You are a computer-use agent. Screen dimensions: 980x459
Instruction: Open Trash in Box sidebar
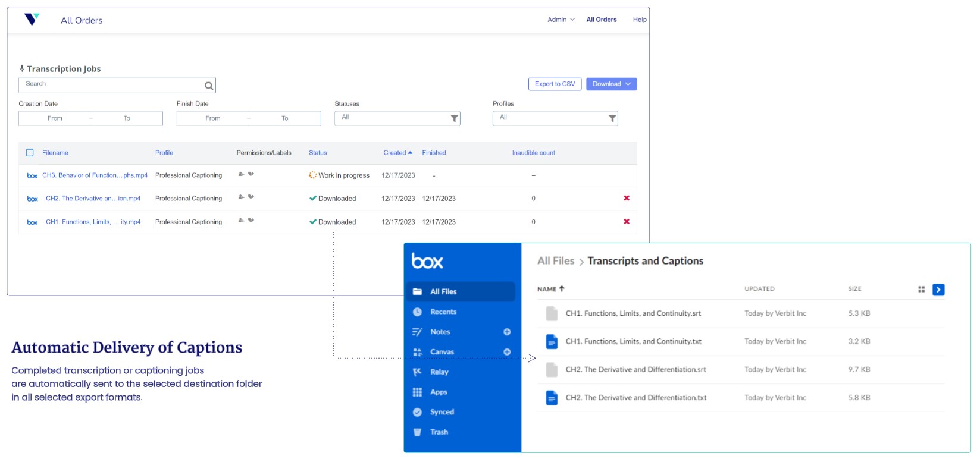[x=439, y=432]
